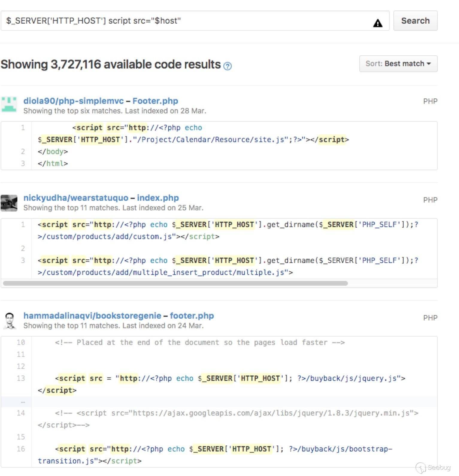Open diola90/php-simplemvc repository link

coord(73,101)
